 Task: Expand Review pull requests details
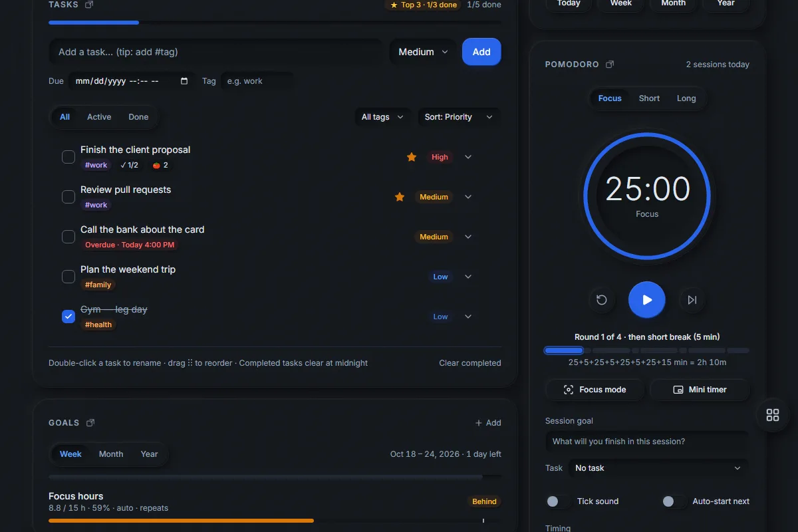pos(468,197)
